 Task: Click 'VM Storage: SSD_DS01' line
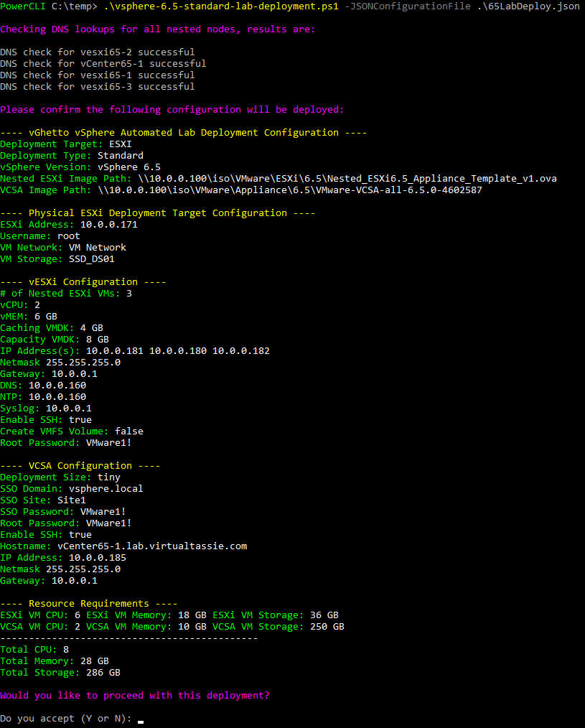tap(57, 259)
